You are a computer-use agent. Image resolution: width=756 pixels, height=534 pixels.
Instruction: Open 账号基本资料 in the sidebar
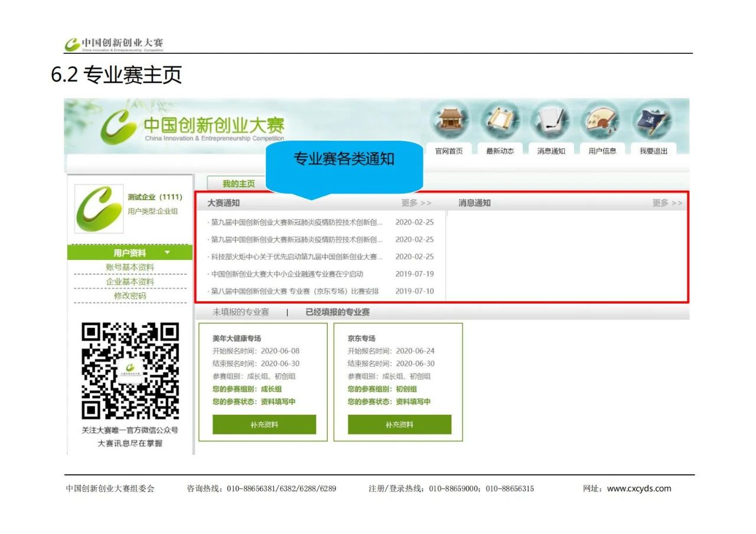[130, 268]
